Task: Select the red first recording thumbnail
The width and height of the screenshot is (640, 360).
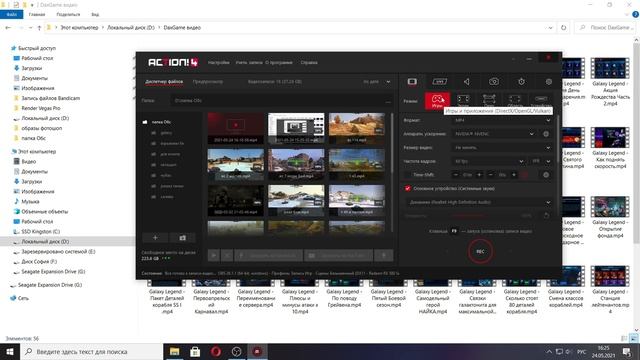Action: tap(236, 128)
